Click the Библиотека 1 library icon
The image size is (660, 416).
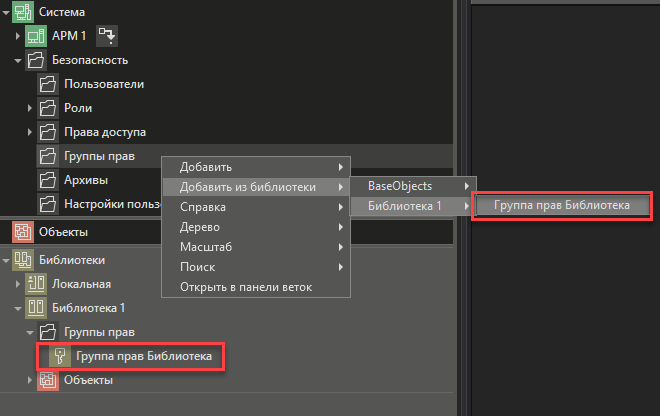pos(36,307)
